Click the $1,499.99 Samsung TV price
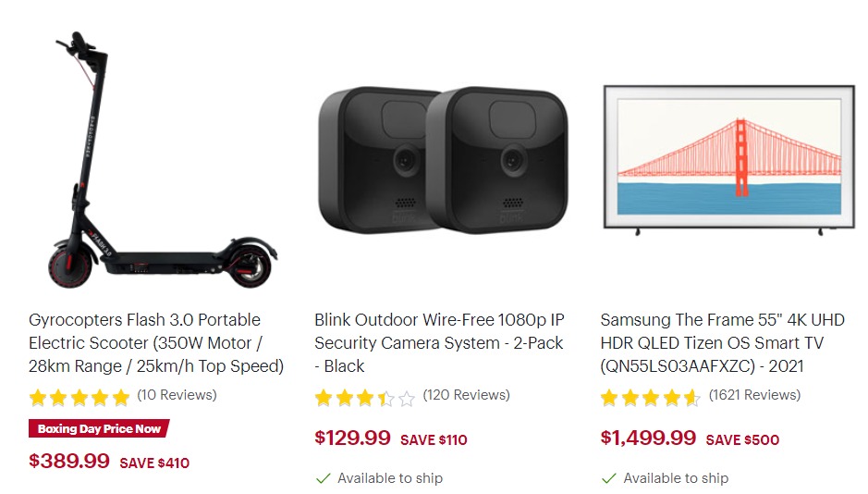The height and width of the screenshot is (494, 868). click(648, 438)
